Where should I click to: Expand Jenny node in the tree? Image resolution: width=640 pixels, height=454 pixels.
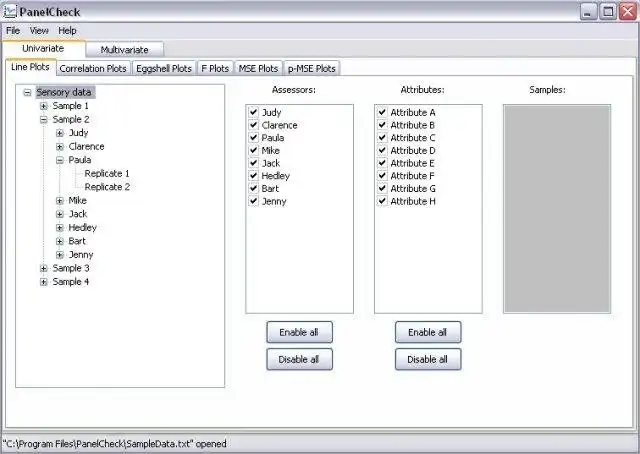[60, 255]
